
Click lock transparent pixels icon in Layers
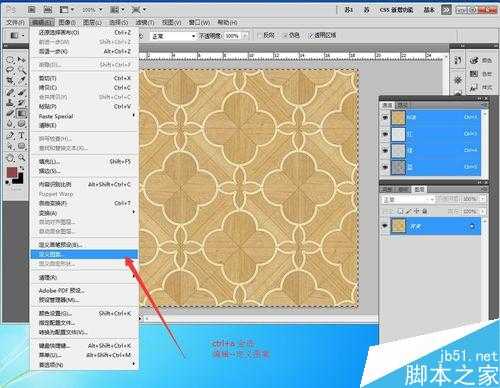(401, 211)
